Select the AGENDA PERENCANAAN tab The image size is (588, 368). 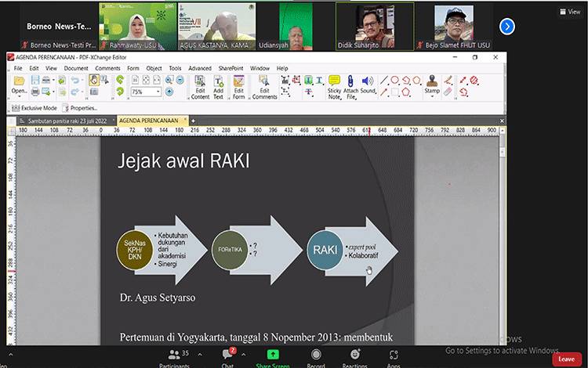[x=151, y=121]
